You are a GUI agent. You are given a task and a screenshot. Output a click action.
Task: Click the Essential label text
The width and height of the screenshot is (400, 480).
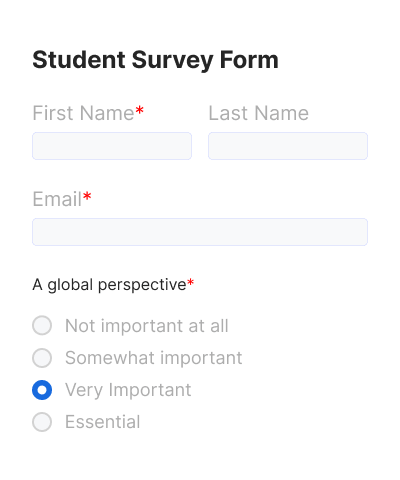(103, 422)
